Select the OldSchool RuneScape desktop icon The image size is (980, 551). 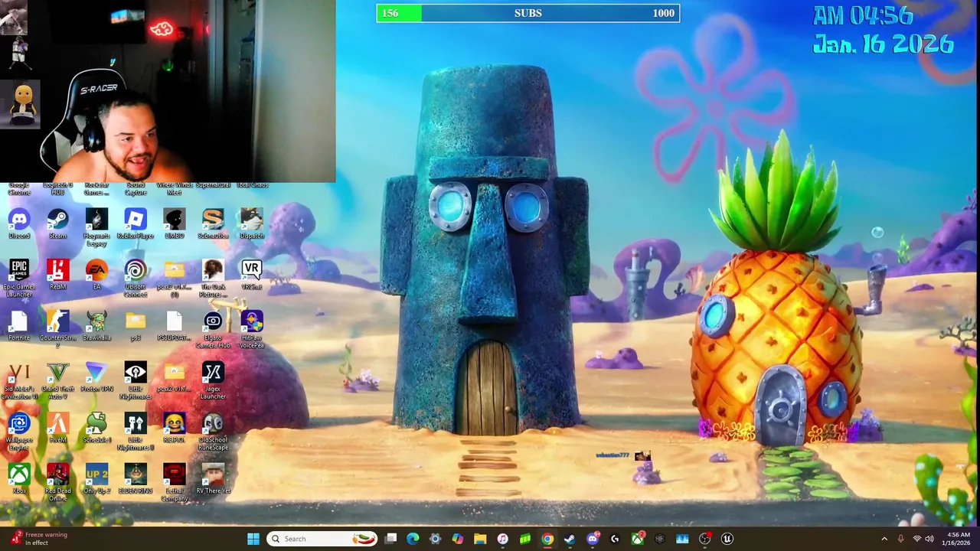(x=213, y=432)
